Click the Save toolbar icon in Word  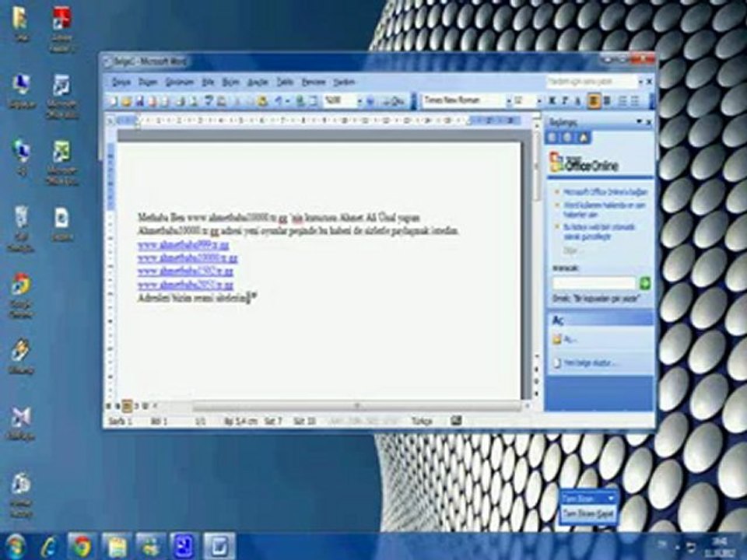pos(139,101)
